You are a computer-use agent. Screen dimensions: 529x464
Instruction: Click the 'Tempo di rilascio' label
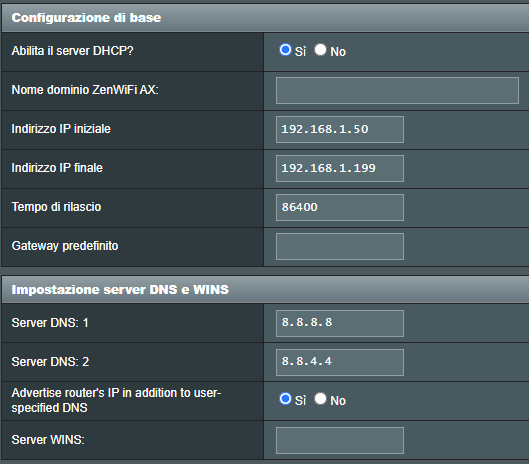coord(56,207)
